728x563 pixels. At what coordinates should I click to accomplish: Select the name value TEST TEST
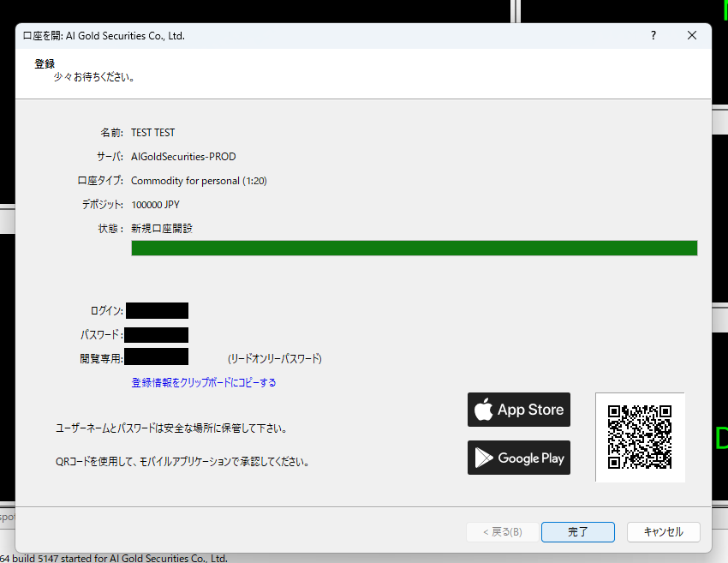[x=152, y=133]
